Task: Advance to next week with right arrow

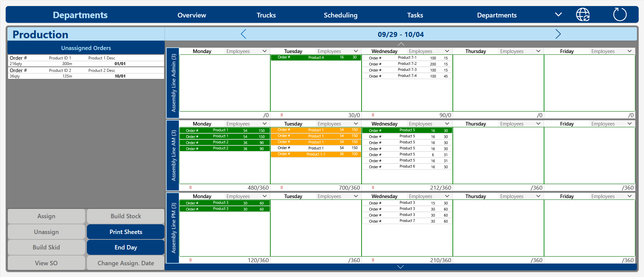Action: [558, 34]
